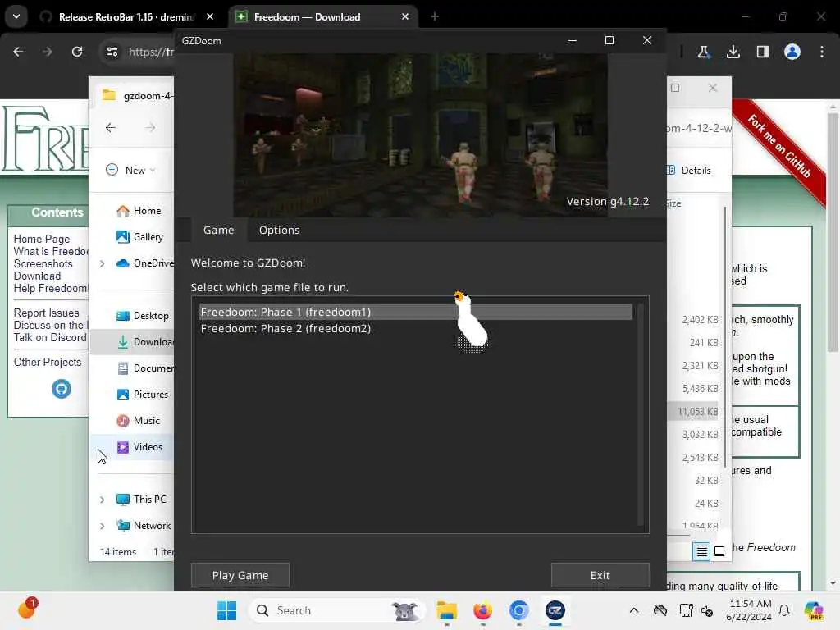The width and height of the screenshot is (840, 630).
Task: Click Download link in Contents
Action: point(37,276)
